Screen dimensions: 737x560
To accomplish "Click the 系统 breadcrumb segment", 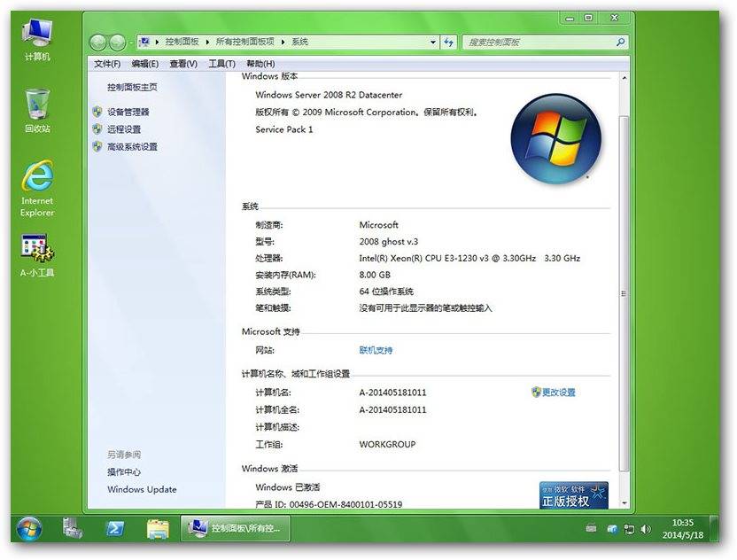I will tap(300, 42).
